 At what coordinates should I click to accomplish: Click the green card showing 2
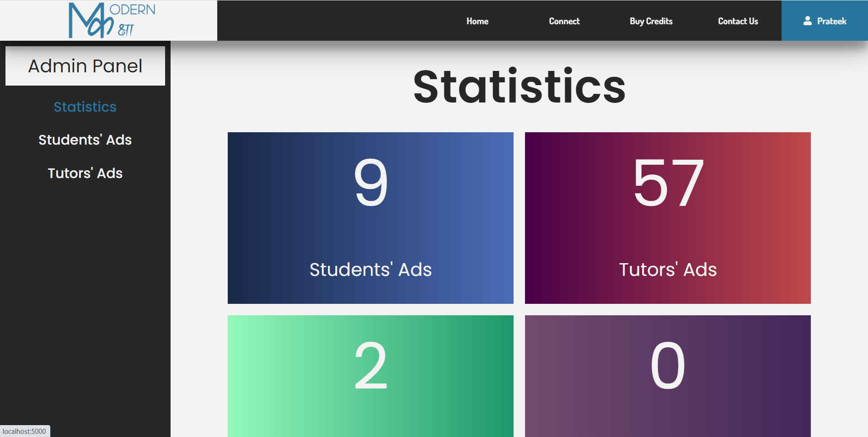[370, 376]
